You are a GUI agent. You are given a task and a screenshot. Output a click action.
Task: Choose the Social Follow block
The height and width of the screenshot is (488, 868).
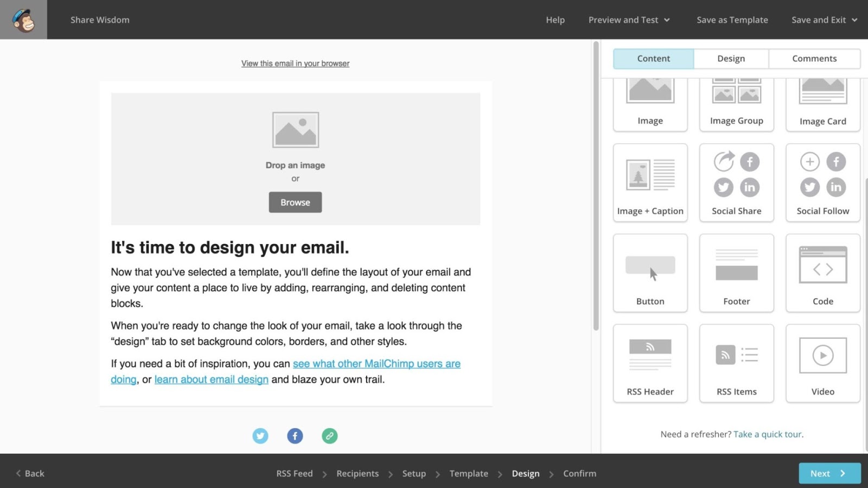(x=822, y=183)
